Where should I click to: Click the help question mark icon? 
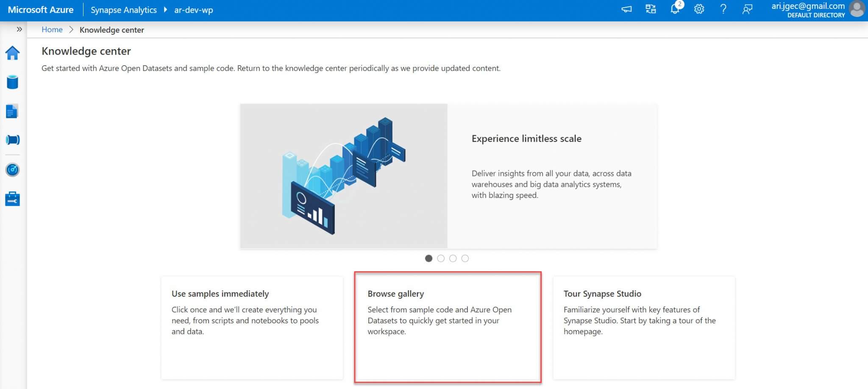click(723, 9)
